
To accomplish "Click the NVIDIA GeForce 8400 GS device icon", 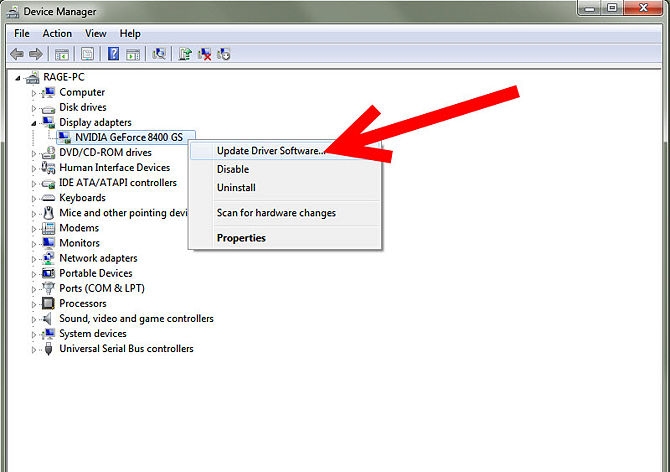I will pyautogui.click(x=65, y=138).
